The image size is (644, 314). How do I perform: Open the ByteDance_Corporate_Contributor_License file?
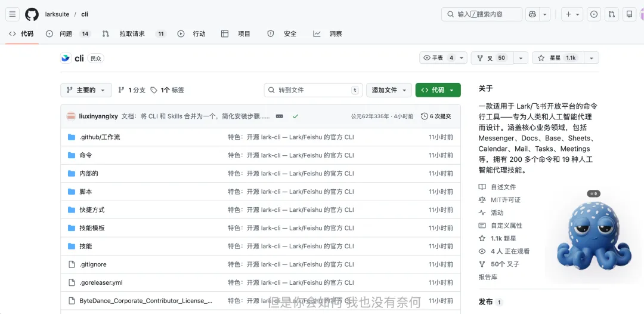click(146, 301)
